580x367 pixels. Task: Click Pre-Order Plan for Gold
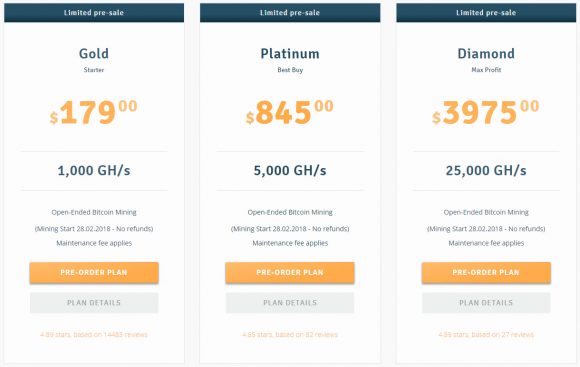pyautogui.click(x=94, y=273)
